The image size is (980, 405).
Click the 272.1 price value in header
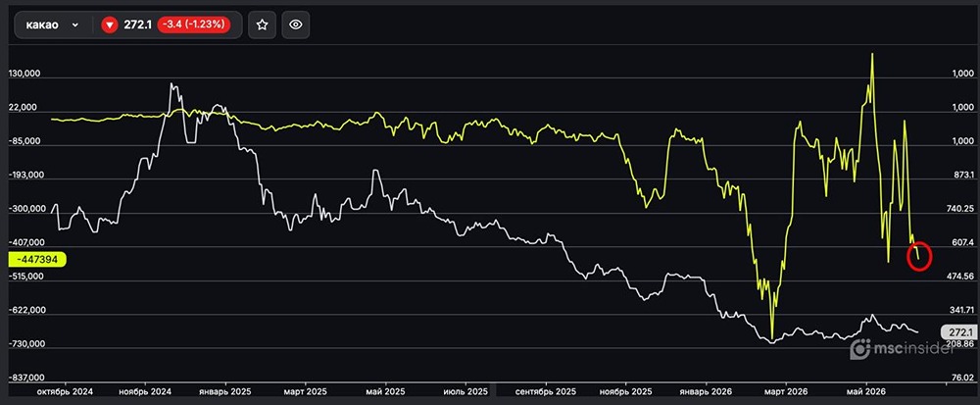[137, 25]
